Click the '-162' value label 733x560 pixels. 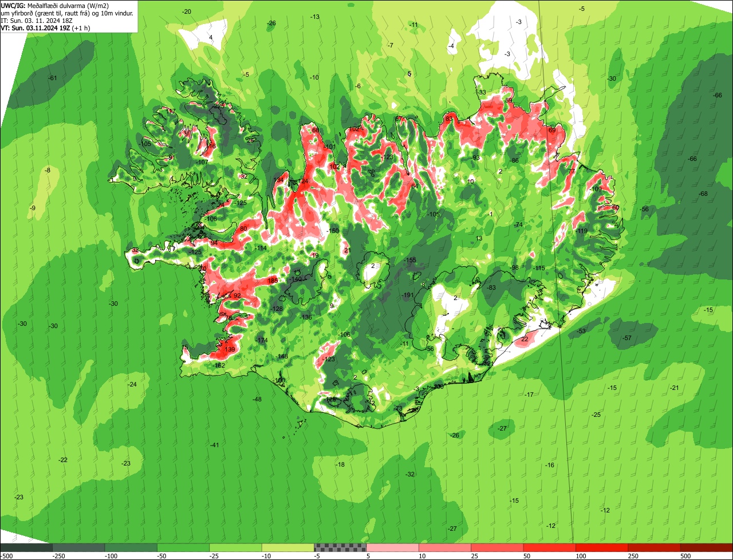219,365
